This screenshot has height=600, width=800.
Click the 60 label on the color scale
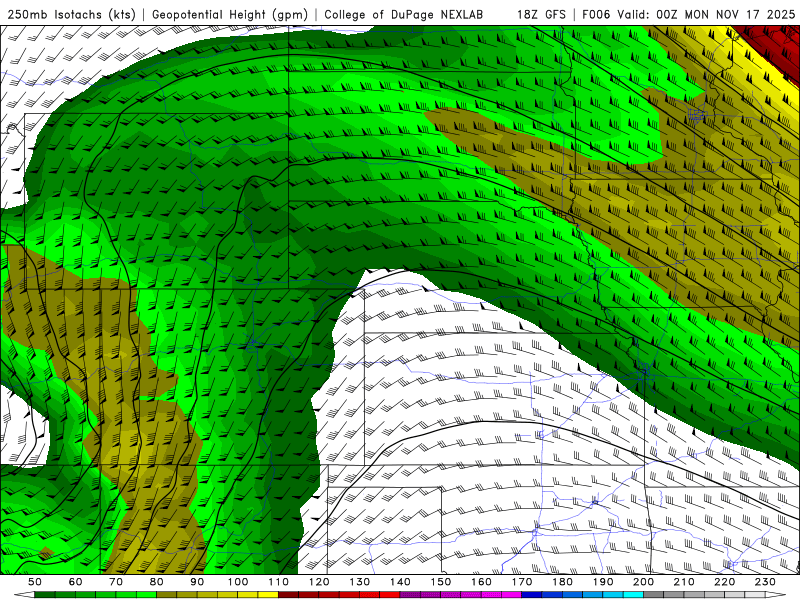coord(75,582)
